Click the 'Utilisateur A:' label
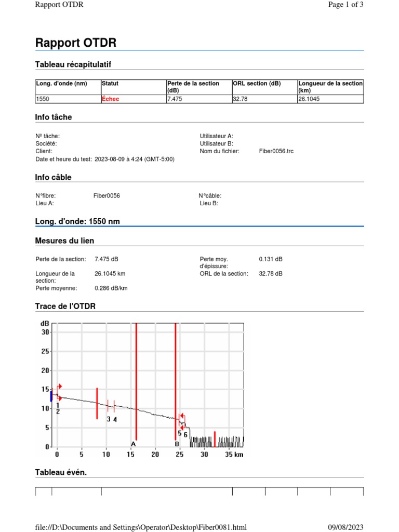The height and width of the screenshot is (532, 399). point(217,136)
